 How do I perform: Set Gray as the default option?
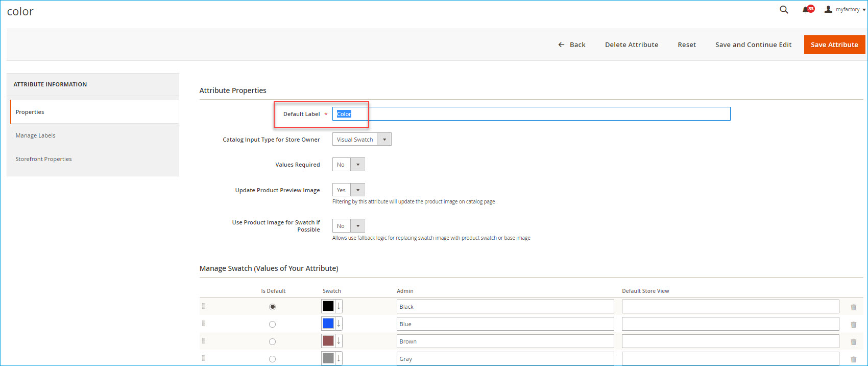coord(272,359)
